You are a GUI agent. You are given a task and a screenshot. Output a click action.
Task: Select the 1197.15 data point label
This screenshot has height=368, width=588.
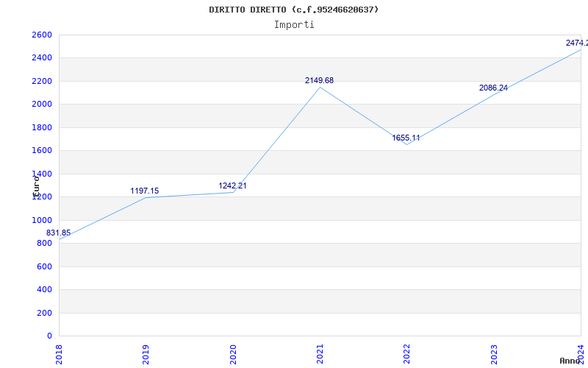[x=145, y=191]
